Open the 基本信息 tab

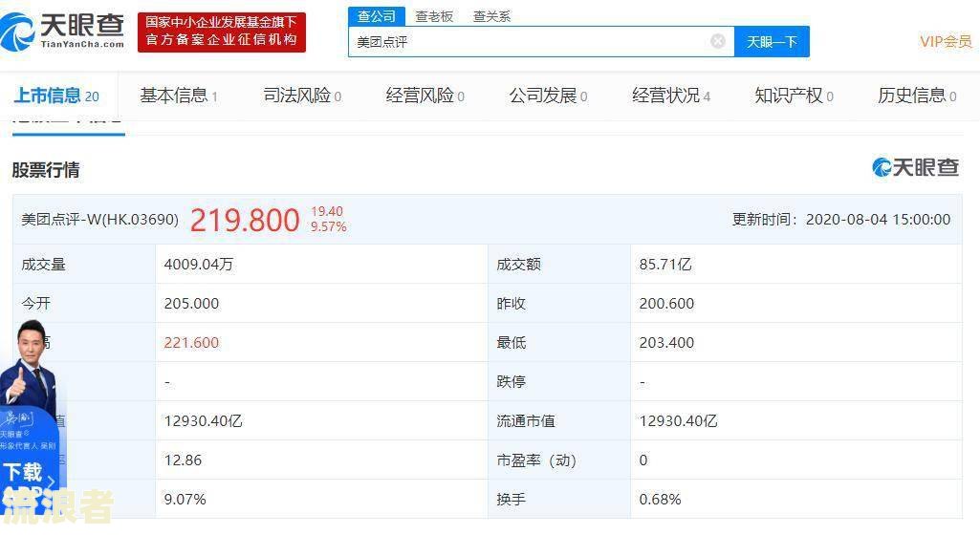tap(179, 96)
